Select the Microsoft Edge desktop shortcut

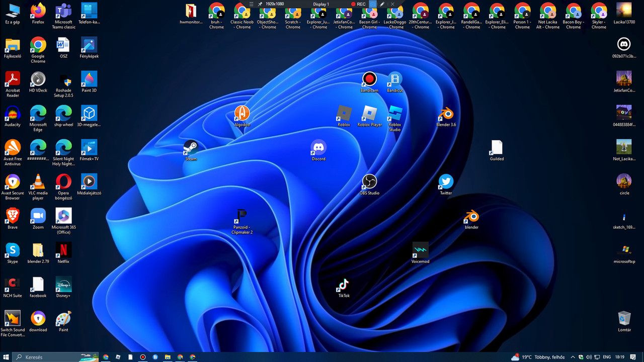(x=38, y=118)
